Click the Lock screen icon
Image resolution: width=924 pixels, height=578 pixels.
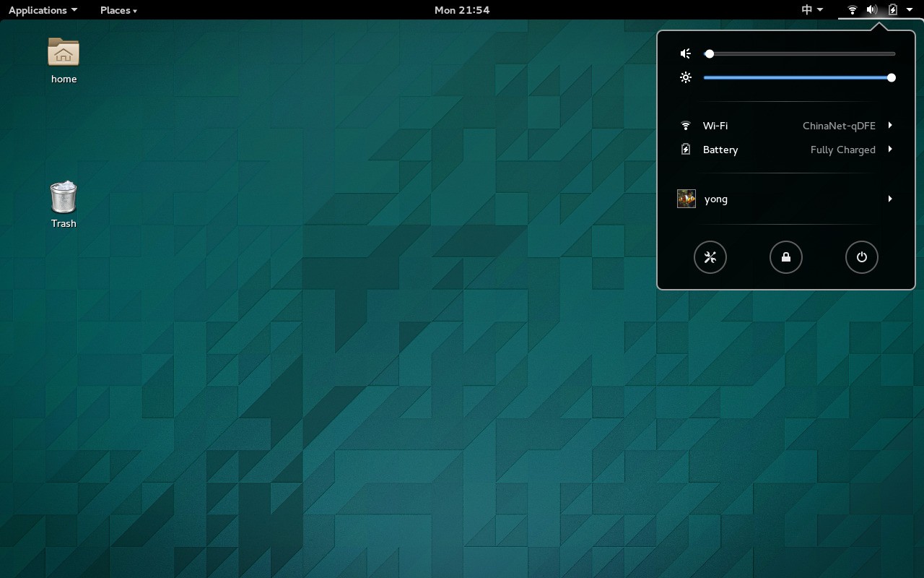(x=786, y=257)
